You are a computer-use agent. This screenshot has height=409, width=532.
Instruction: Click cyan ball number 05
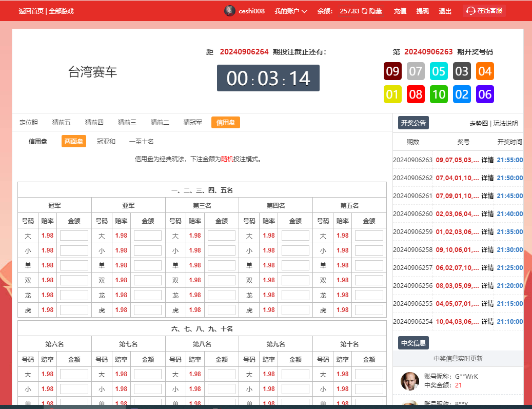point(439,71)
